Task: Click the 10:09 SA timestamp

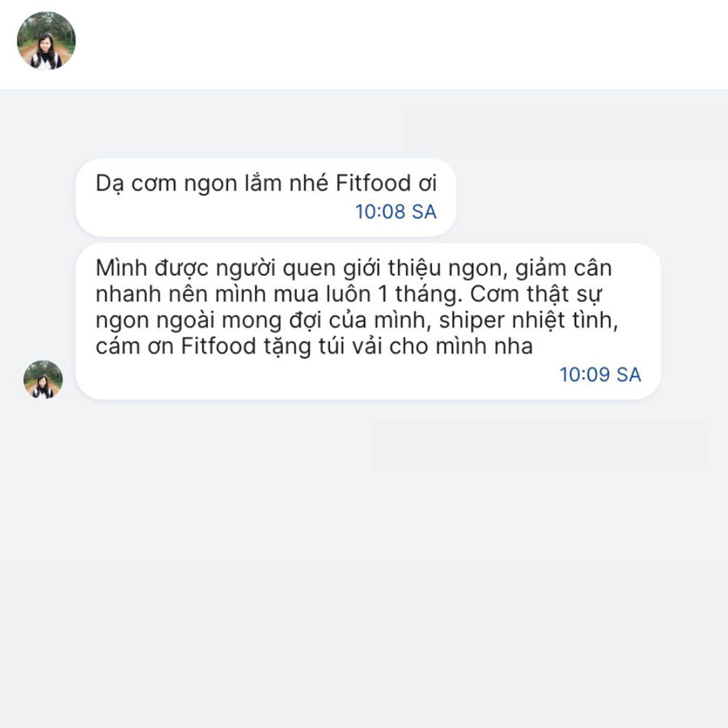Action: (x=600, y=375)
